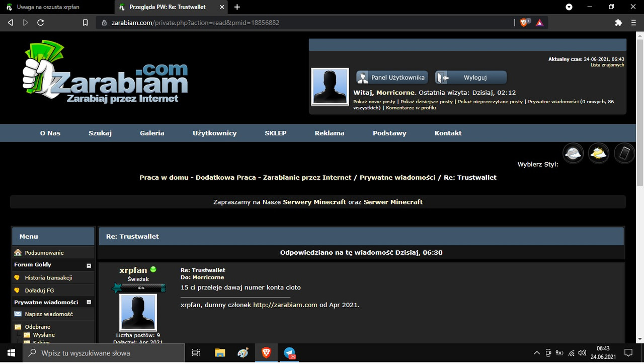The width and height of the screenshot is (644, 364).
Task: Open Task View on taskbar
Action: tap(196, 353)
